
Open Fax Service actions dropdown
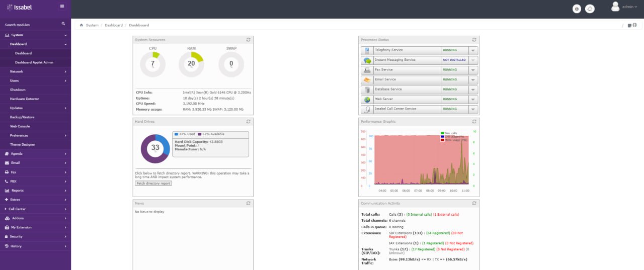tap(473, 70)
